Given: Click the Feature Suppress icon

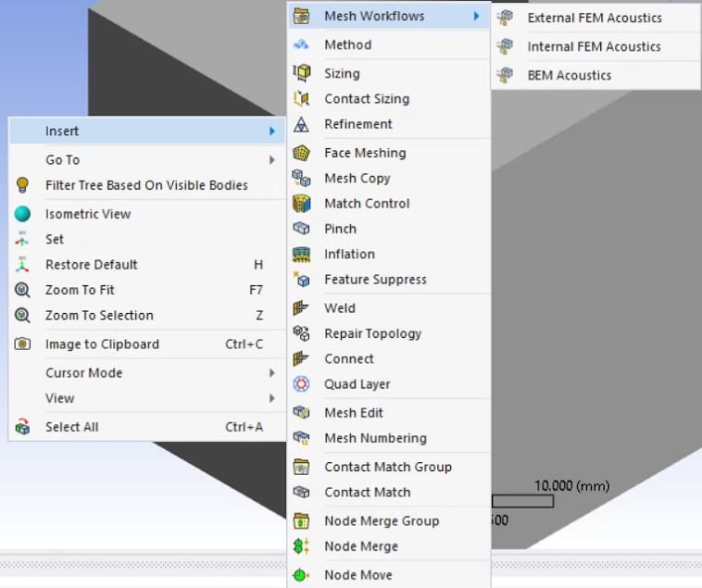Looking at the screenshot, I should pyautogui.click(x=301, y=280).
